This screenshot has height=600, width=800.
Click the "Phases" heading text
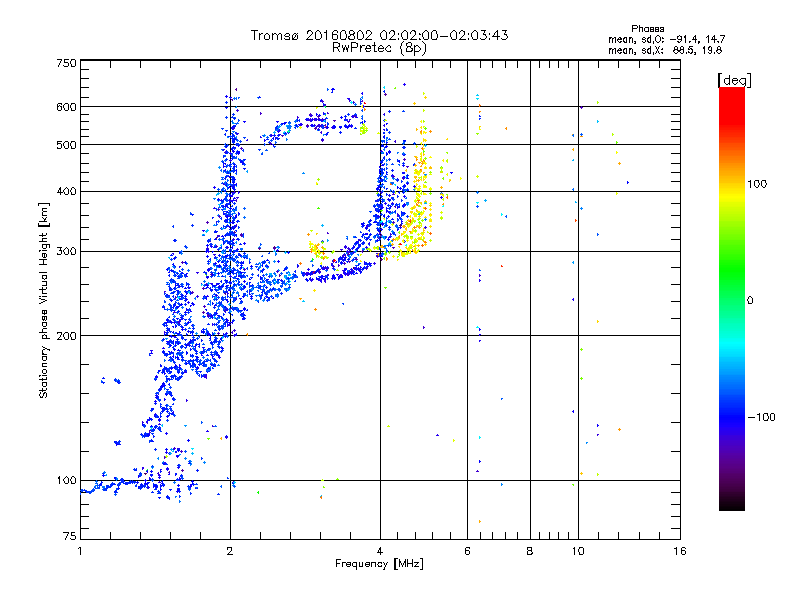647,29
